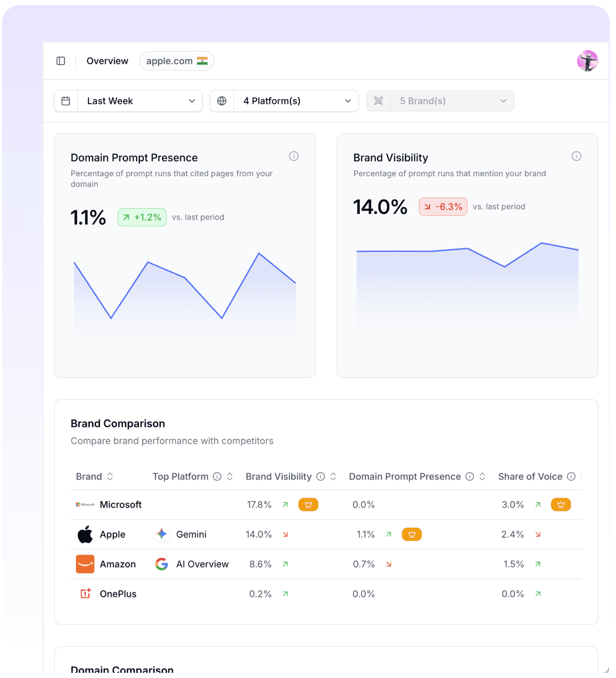Click the Gemini platform label
Screen dimensions: 616x678
coord(191,534)
